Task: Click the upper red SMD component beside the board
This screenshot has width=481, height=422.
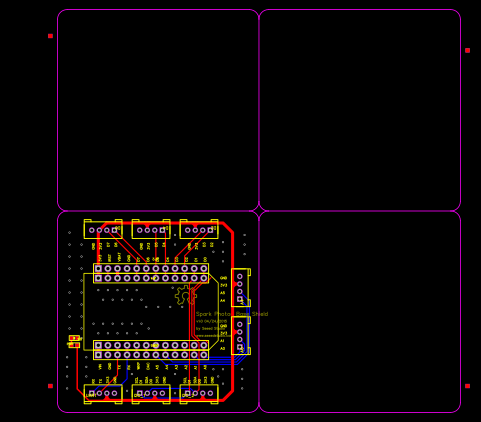Action: coord(74,338)
